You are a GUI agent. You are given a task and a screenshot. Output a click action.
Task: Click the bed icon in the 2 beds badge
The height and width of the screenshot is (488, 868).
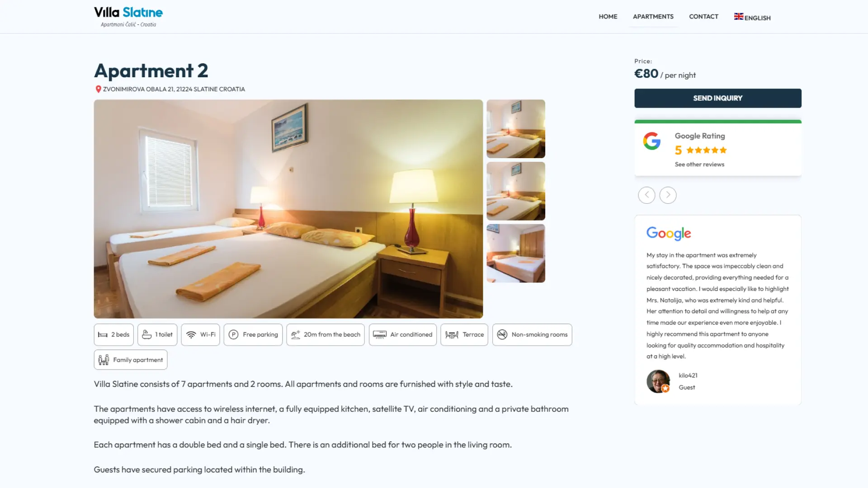pyautogui.click(x=103, y=335)
